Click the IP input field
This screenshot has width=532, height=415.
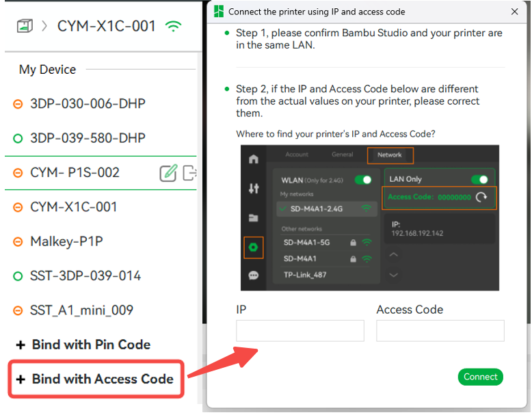tap(300, 330)
